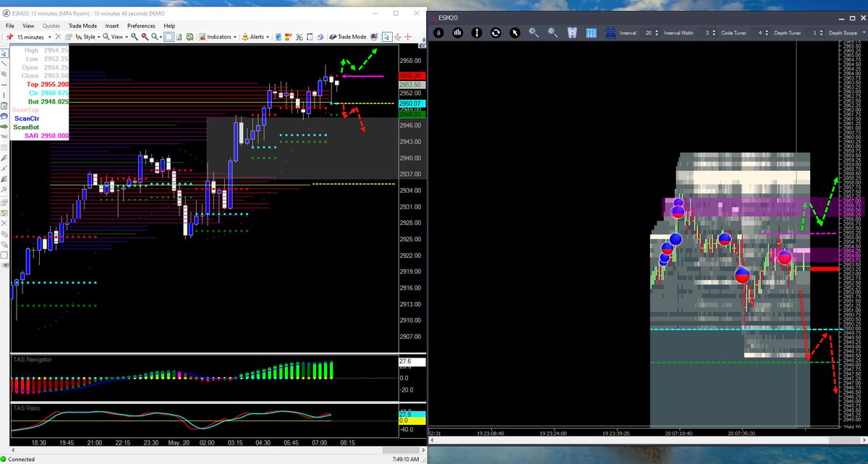Image resolution: width=868 pixels, height=464 pixels.
Task: Open the View menu in menu bar
Action: click(27, 25)
